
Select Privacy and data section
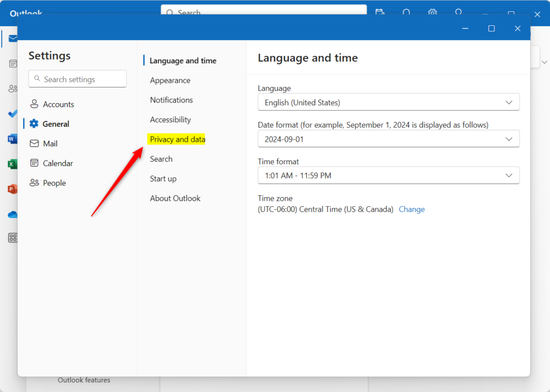coord(177,140)
